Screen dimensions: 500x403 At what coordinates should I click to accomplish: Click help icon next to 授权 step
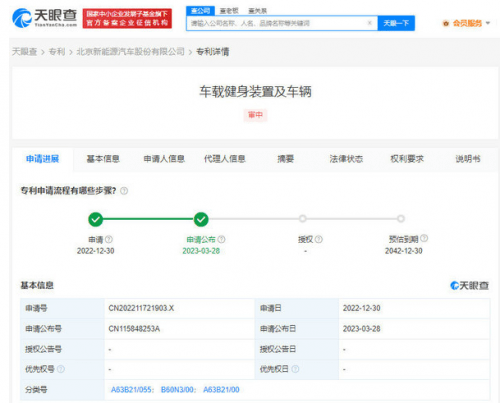click(x=319, y=239)
